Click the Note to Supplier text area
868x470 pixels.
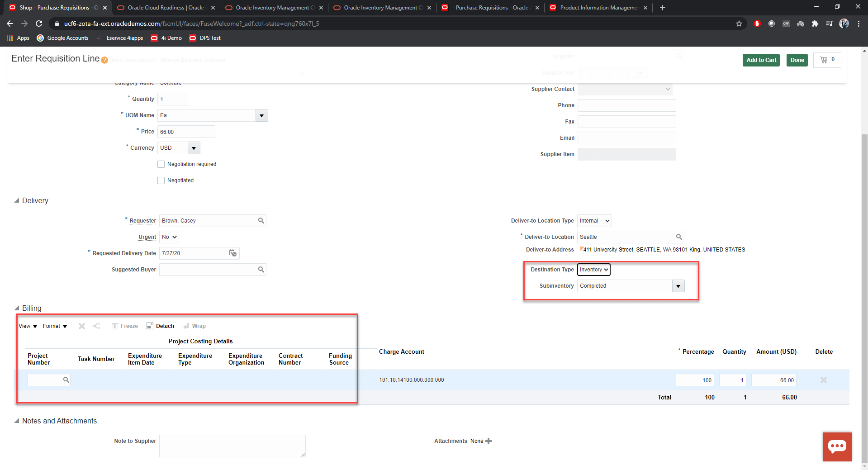(232, 446)
